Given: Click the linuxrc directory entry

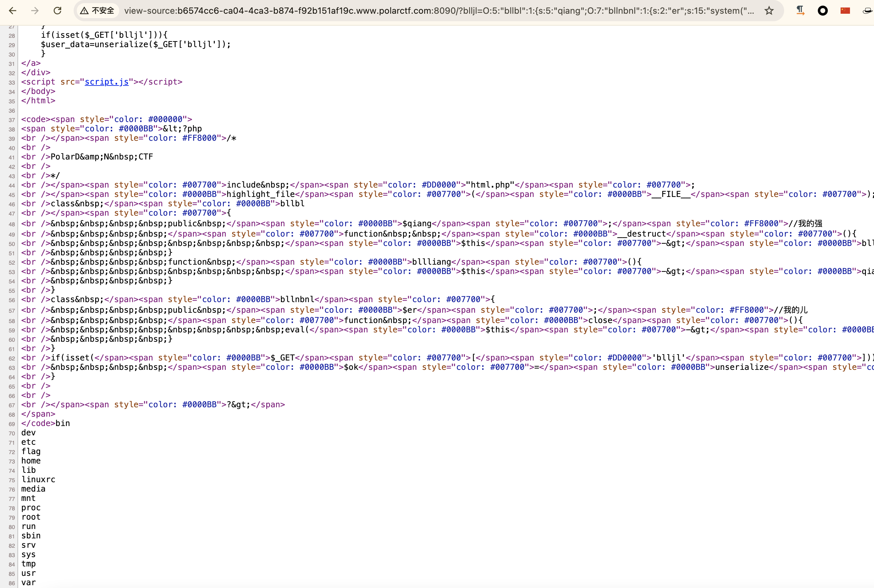Looking at the screenshot, I should 38,480.
